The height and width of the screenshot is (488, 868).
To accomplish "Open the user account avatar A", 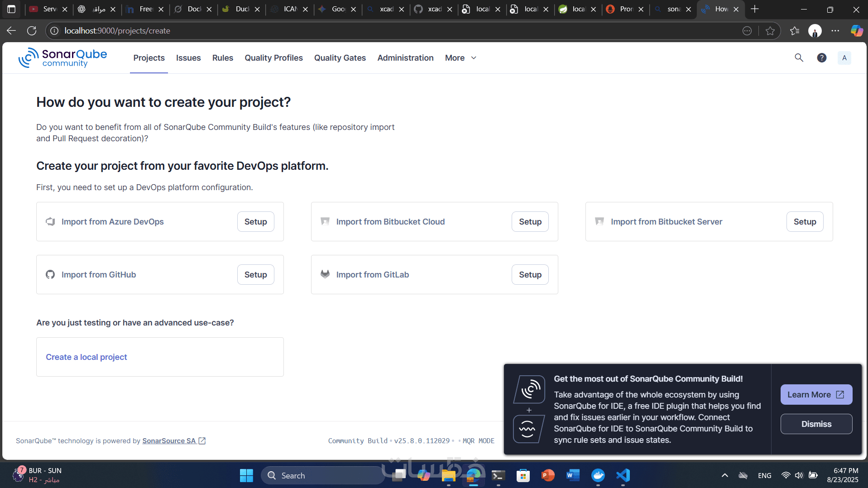I will pos(844,58).
